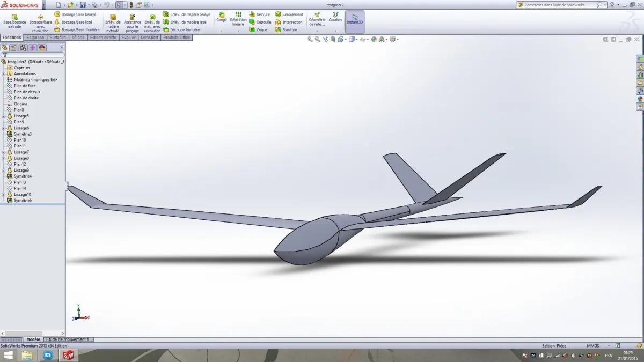
Task: Open the Courbes tool
Action: click(335, 17)
